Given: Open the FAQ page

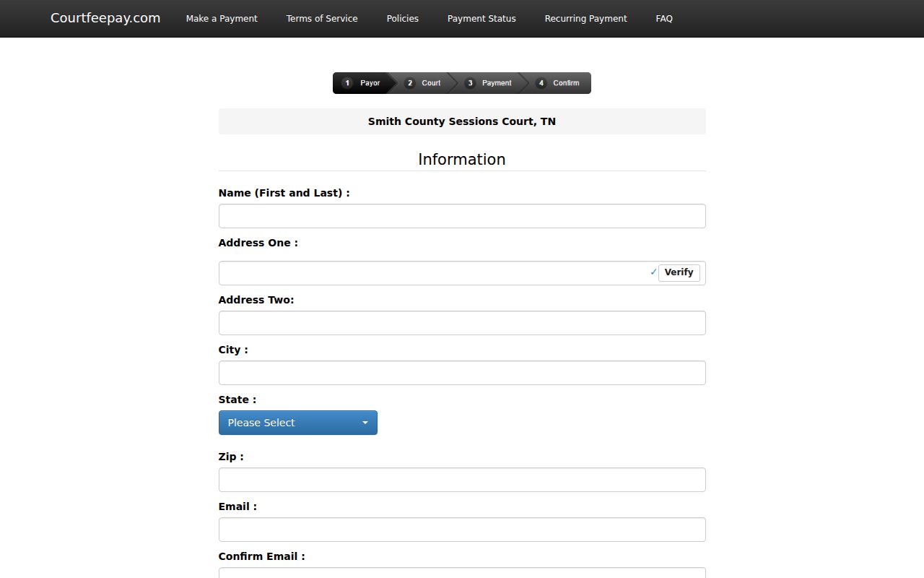Looking at the screenshot, I should 664,19.
